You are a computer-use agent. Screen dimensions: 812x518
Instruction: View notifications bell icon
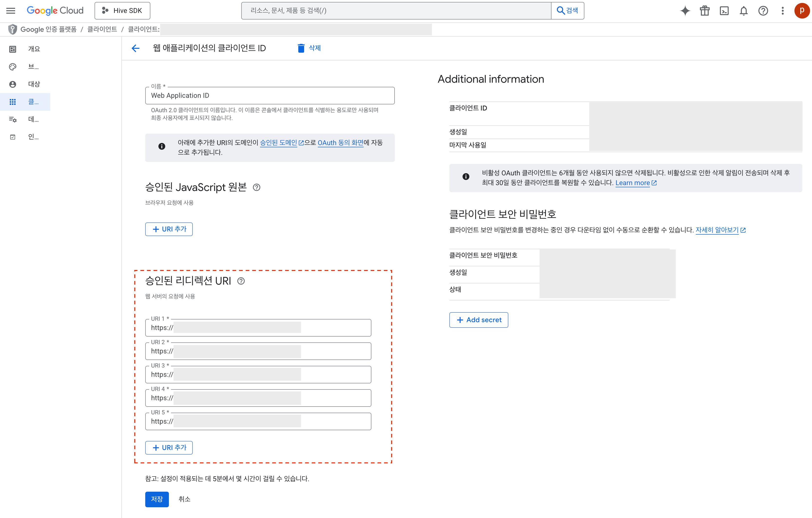[743, 10]
